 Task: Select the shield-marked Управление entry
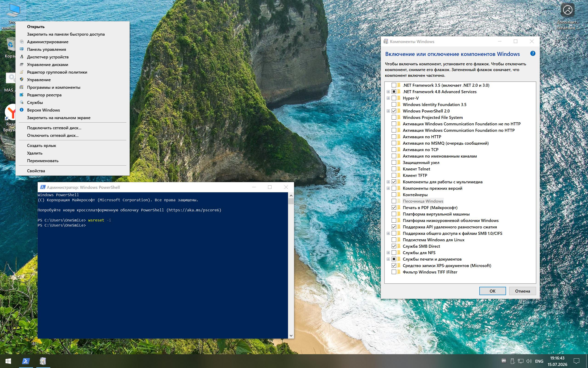pyautogui.click(x=72, y=80)
